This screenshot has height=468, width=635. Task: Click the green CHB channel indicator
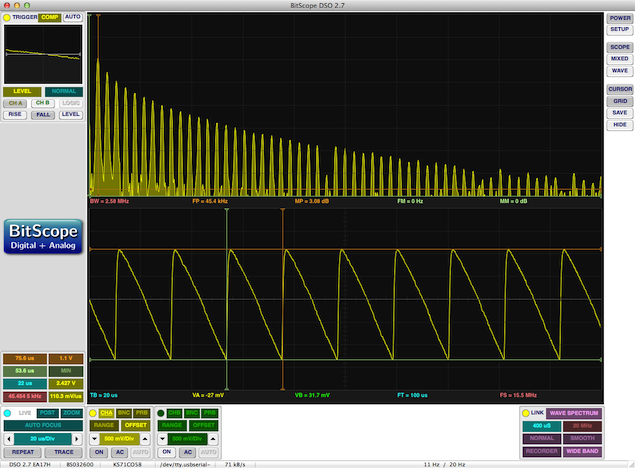(160, 412)
